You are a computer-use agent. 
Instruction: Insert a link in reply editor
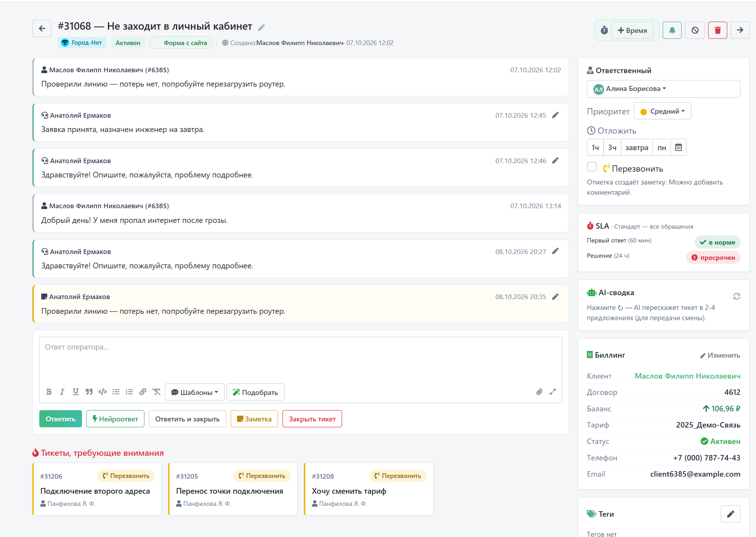pyautogui.click(x=143, y=392)
